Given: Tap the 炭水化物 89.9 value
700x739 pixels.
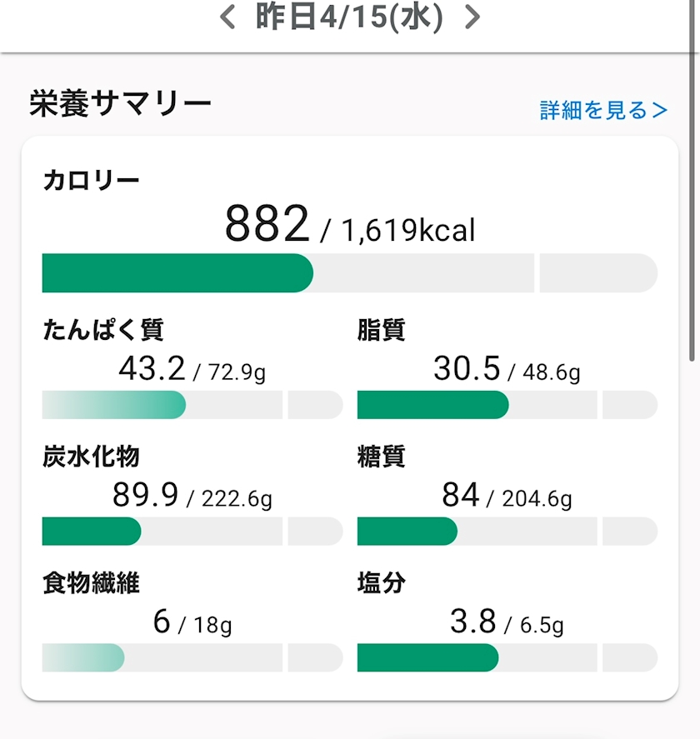Looking at the screenshot, I should [146, 496].
